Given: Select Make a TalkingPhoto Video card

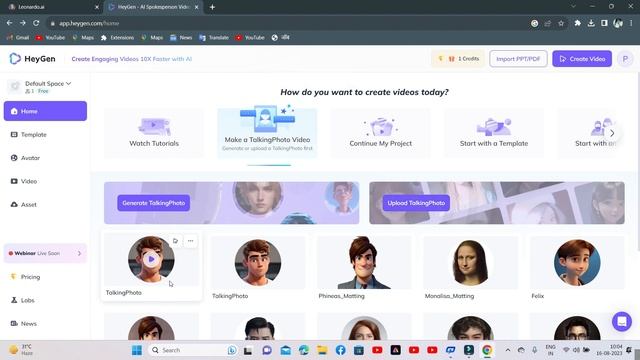Looking at the screenshot, I should 267,133.
